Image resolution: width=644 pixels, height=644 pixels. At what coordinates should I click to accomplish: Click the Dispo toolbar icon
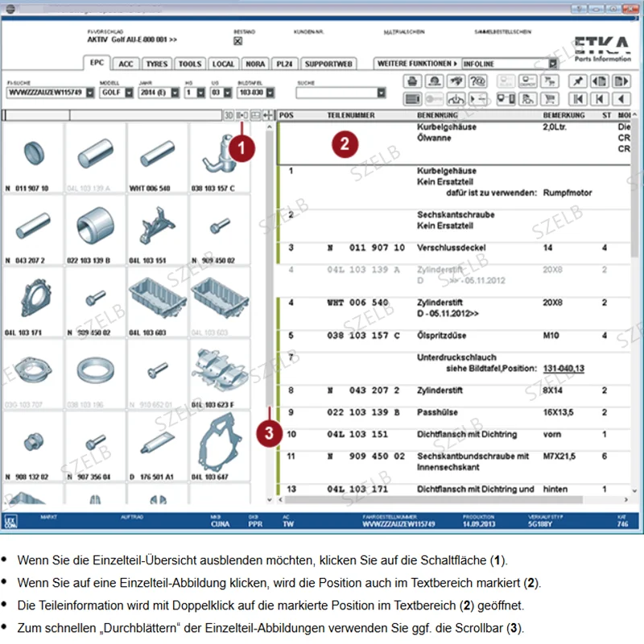pos(527,81)
